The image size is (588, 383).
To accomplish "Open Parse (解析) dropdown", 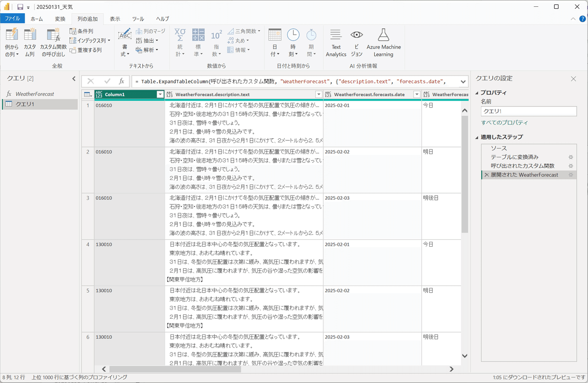I will (147, 50).
